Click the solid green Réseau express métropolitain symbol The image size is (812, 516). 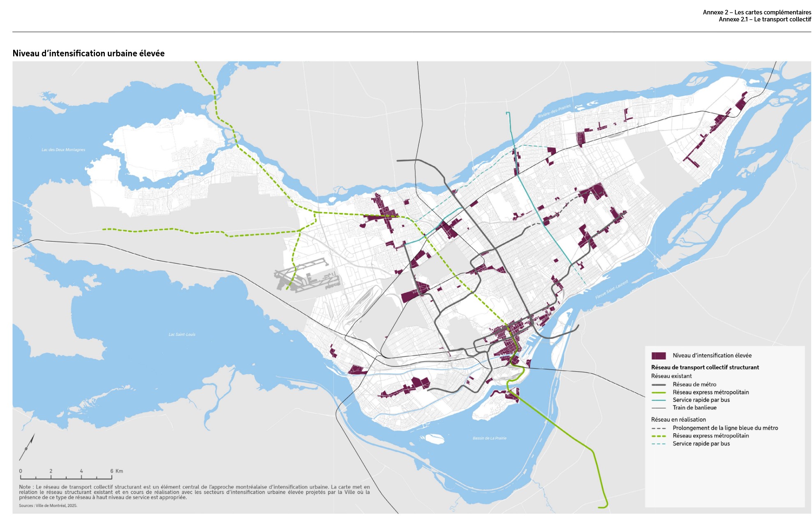point(658,393)
